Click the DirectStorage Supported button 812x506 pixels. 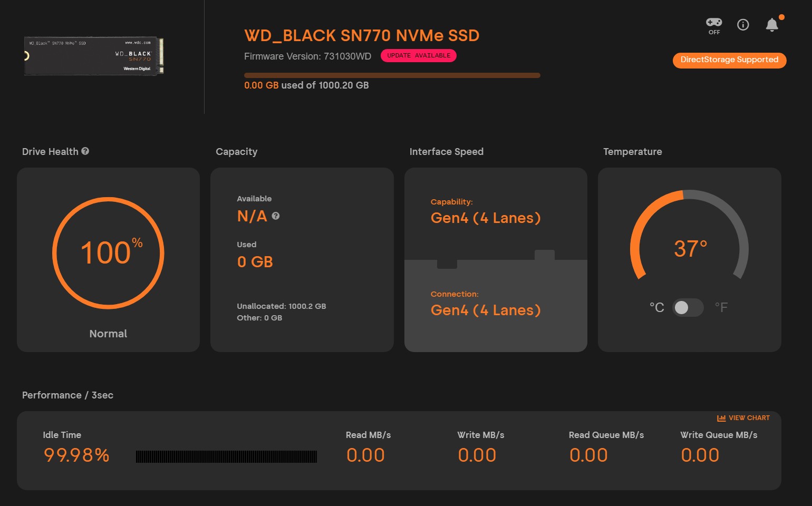click(729, 60)
